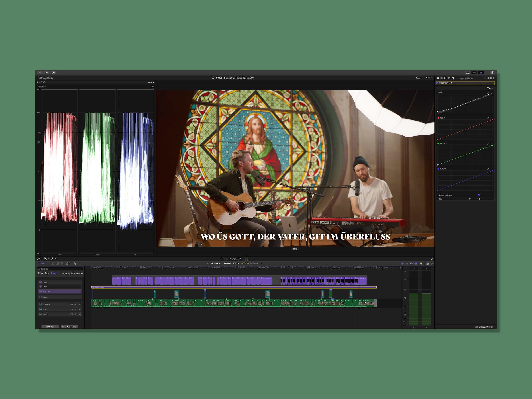The height and width of the screenshot is (399, 532).
Task: Click the Insert clip edit icon
Action: [58, 264]
